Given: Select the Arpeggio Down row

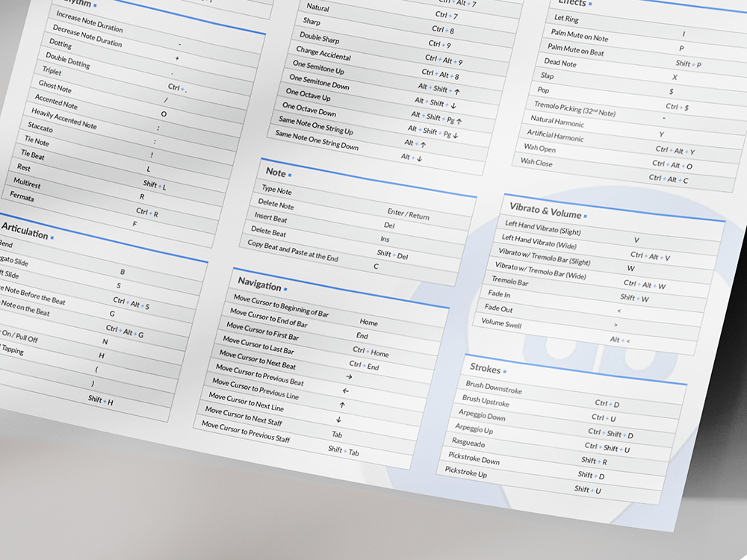Looking at the screenshot, I should [482, 415].
